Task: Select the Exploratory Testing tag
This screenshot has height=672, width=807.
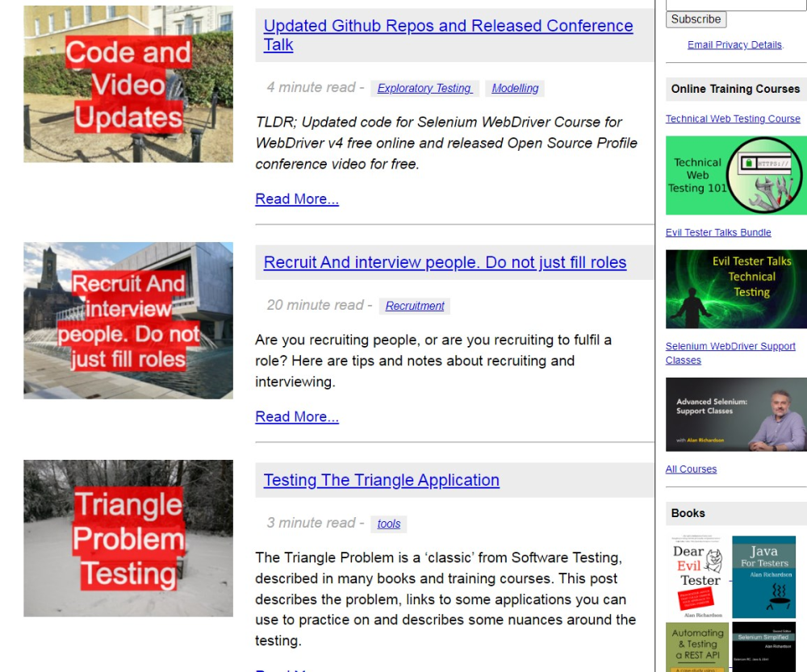Action: tap(424, 89)
